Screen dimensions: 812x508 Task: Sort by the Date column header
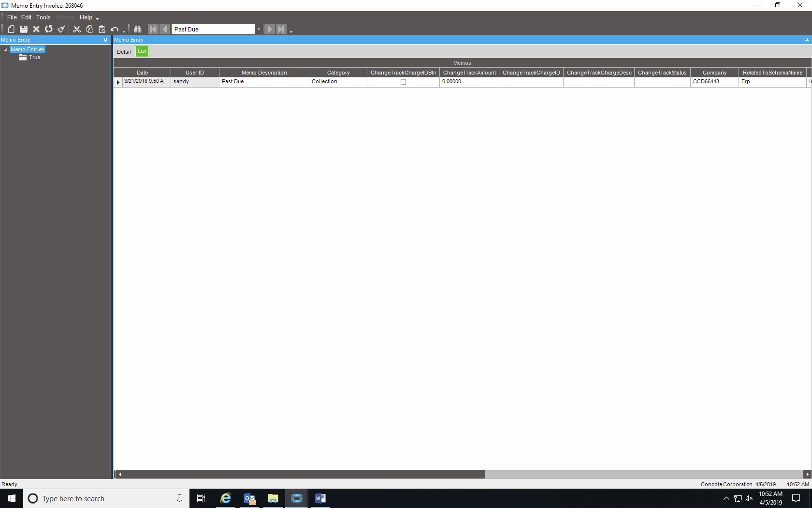point(142,73)
